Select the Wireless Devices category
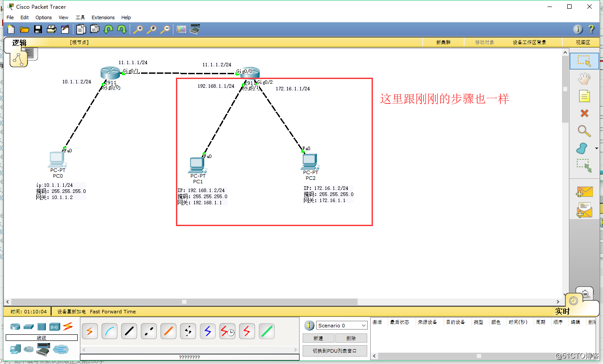Screen dimensions: 603x364 55,326
